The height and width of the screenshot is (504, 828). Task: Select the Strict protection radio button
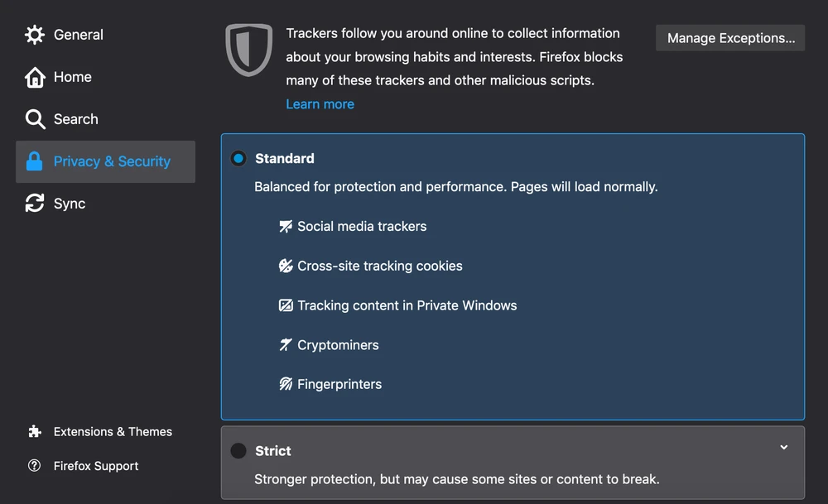click(x=238, y=451)
